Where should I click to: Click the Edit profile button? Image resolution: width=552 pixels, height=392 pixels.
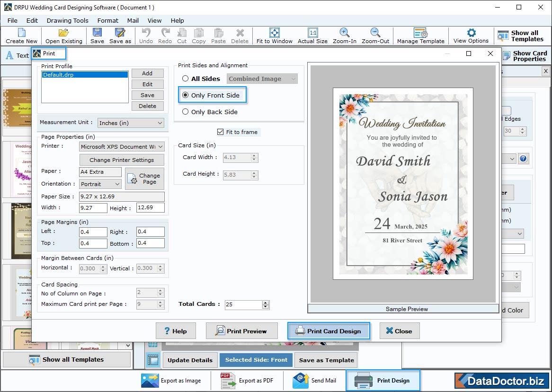click(148, 84)
